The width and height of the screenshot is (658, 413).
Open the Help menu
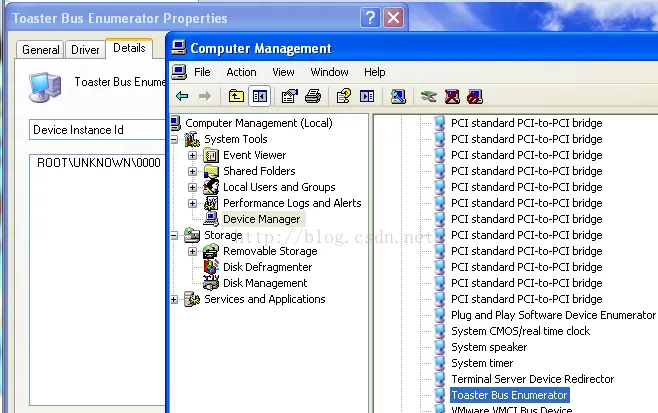tap(375, 72)
